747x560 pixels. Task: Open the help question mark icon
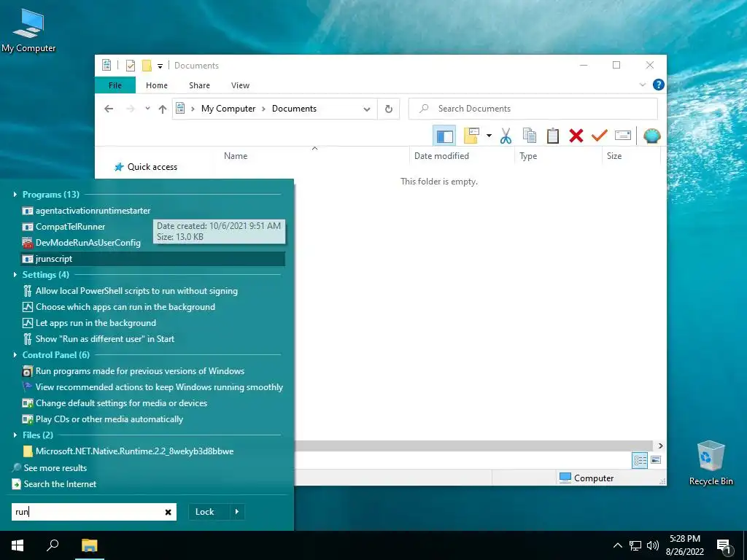(x=659, y=85)
